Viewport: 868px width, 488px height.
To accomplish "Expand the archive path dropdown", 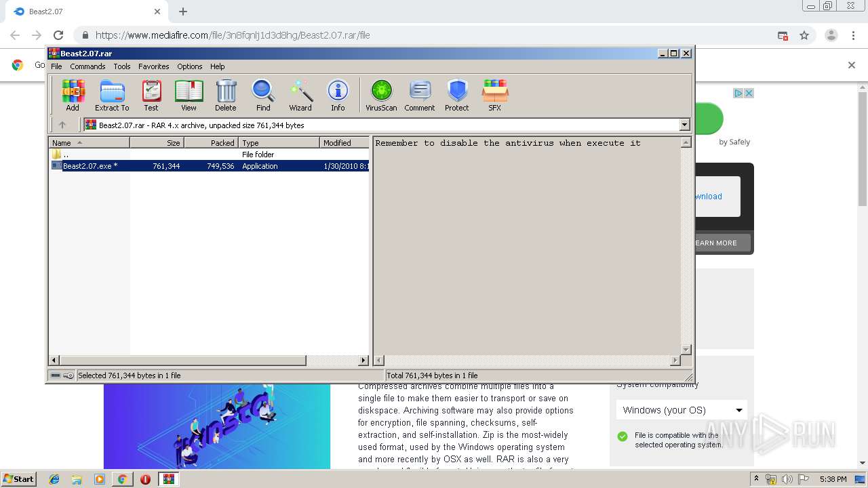I will pos(684,125).
